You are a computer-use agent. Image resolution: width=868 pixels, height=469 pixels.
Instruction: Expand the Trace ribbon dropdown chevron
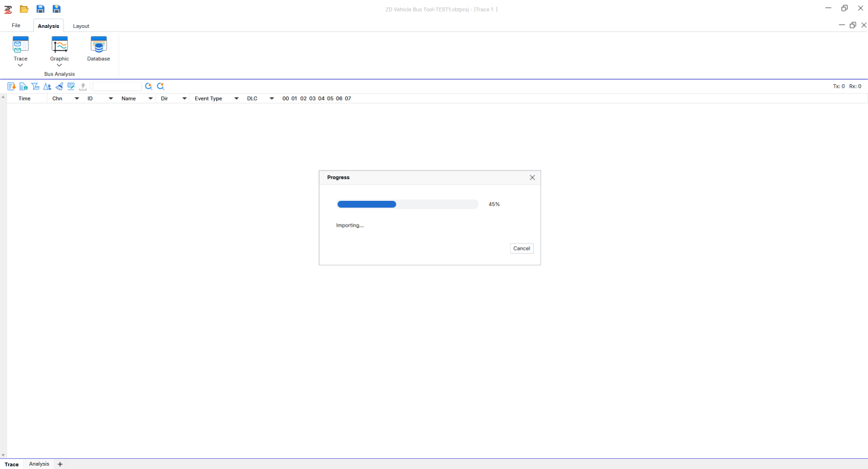coord(20,65)
